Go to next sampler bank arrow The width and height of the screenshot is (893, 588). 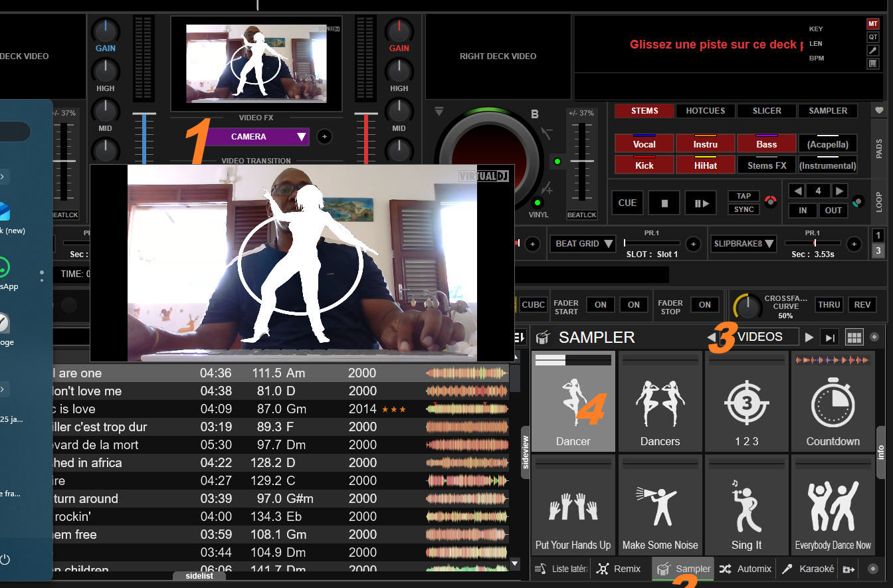(809, 337)
